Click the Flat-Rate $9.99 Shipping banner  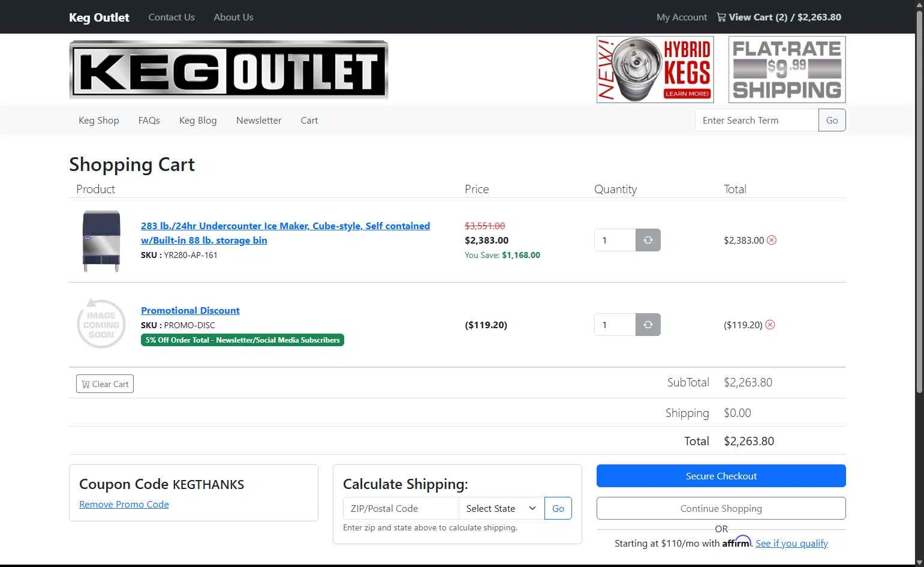tap(787, 70)
